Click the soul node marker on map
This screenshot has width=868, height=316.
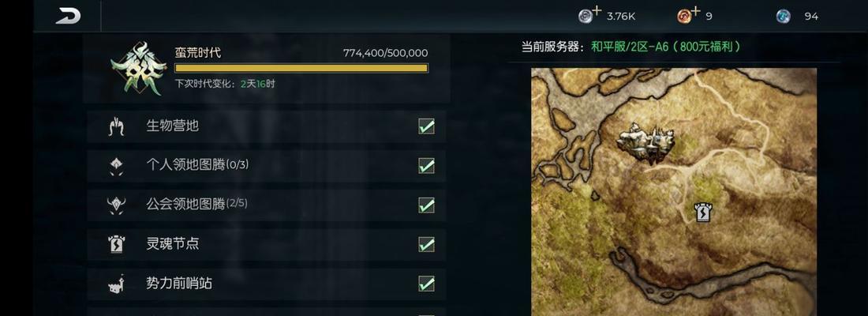tap(703, 213)
